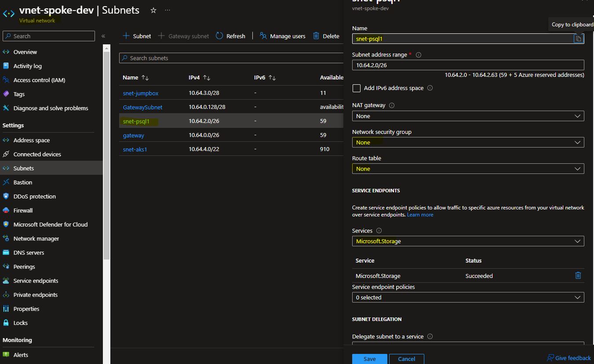Select the Succeeded status text
The width and height of the screenshot is (594, 364).
tap(479, 276)
